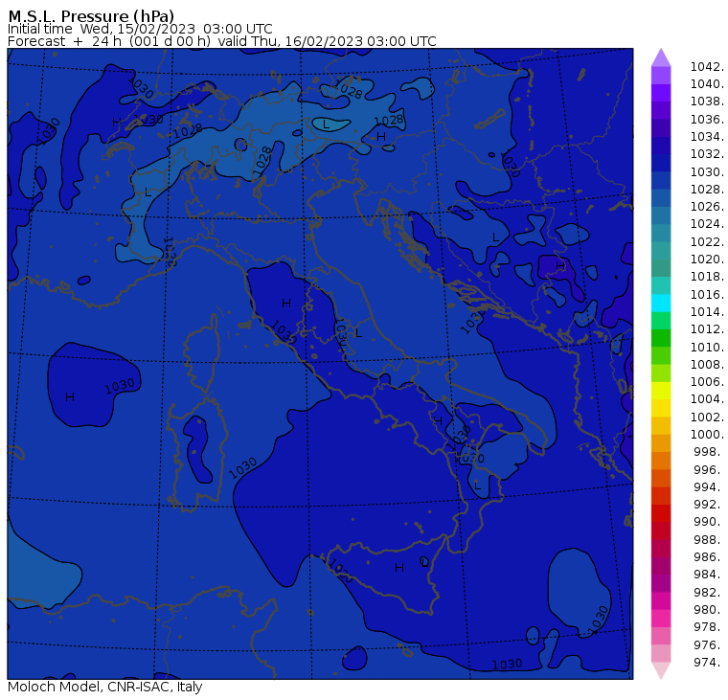
Task: Click the teal legend band between 1018 and 1020
Action: (x=661, y=268)
